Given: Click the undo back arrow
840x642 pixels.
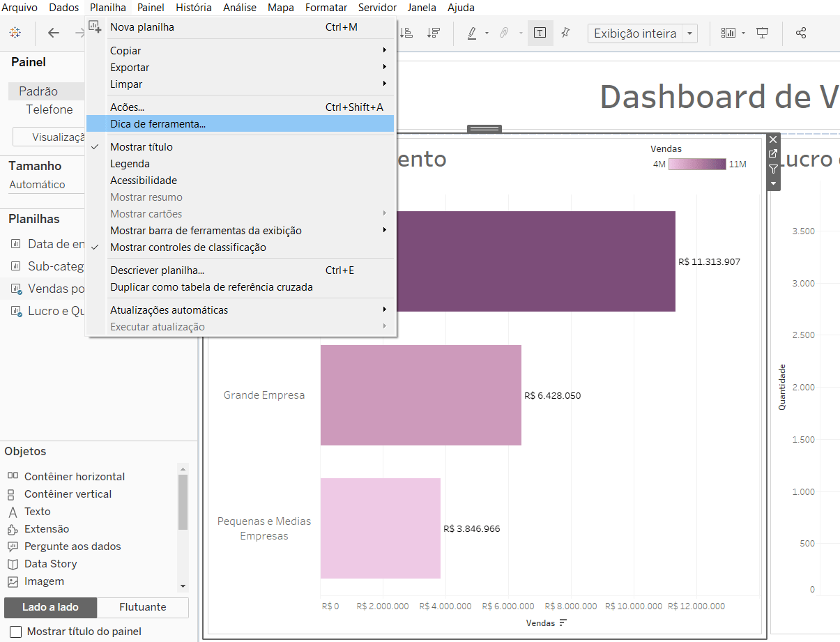Looking at the screenshot, I should point(54,33).
